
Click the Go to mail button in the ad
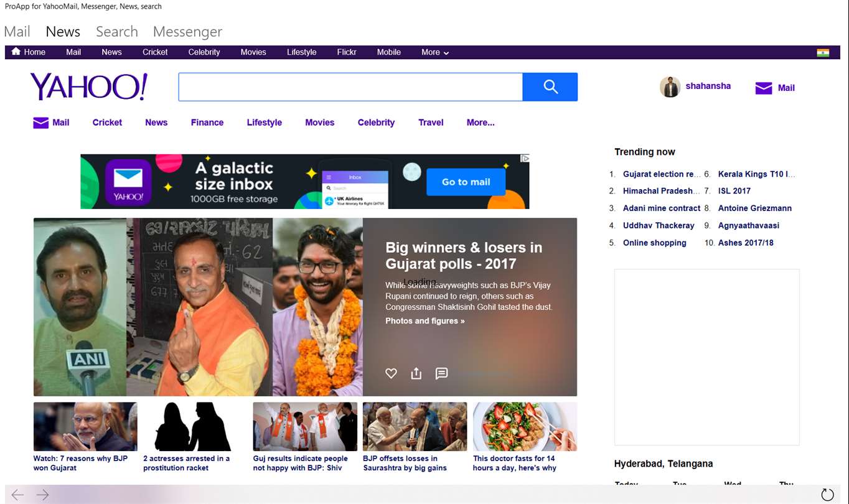[x=466, y=182]
